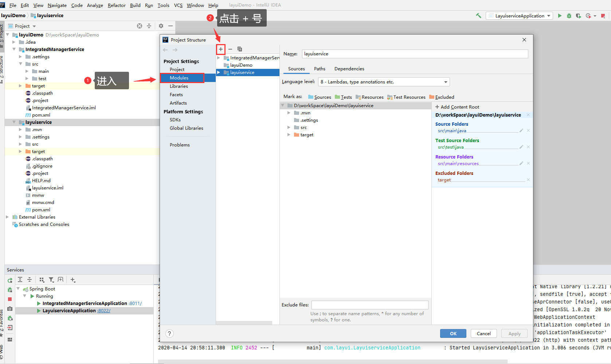Screen dimensions: 611x364
Task: Run LayuiserviceApplication with the green play icon
Action: 560,16
